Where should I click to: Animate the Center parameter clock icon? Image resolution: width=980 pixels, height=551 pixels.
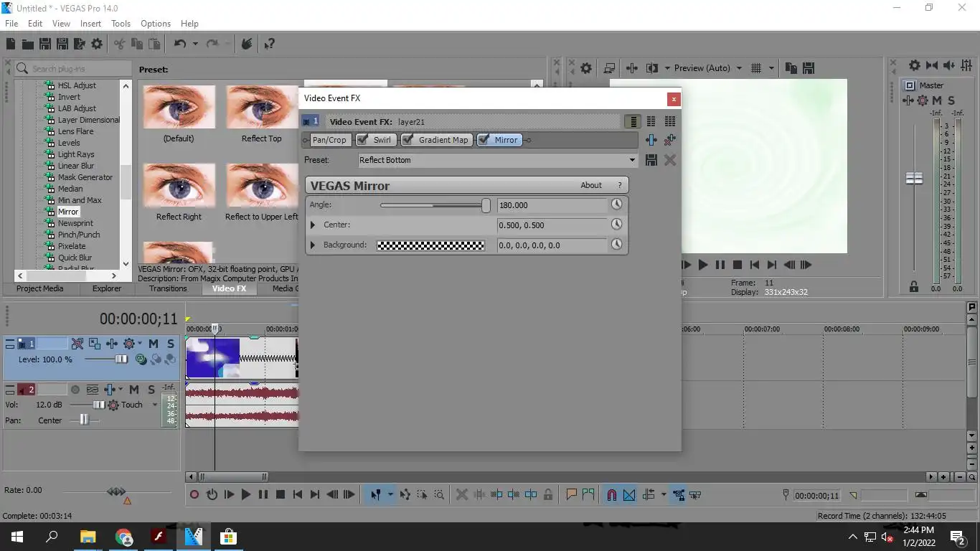point(616,225)
